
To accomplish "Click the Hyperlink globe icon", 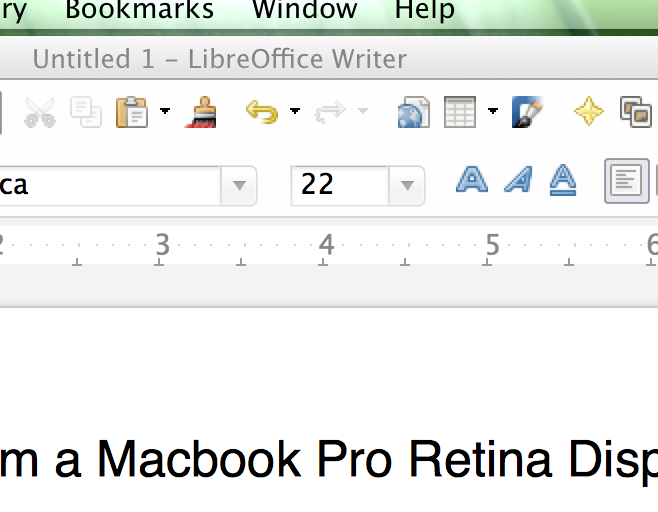I will (414, 112).
